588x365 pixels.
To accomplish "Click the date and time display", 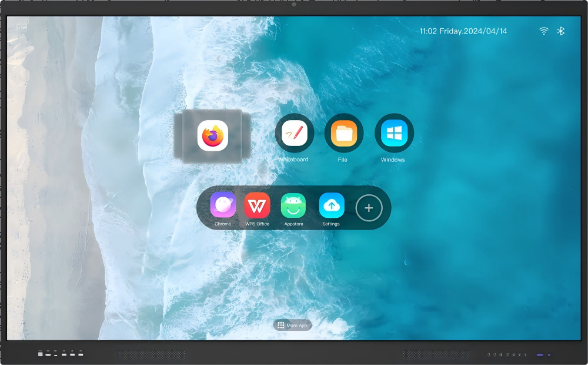I will pyautogui.click(x=463, y=31).
